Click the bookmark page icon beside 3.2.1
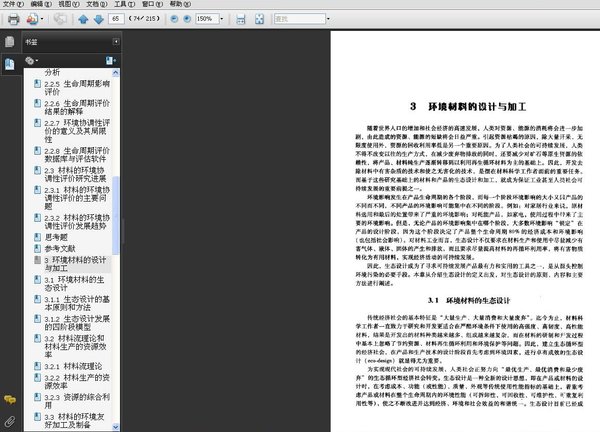 (38, 366)
